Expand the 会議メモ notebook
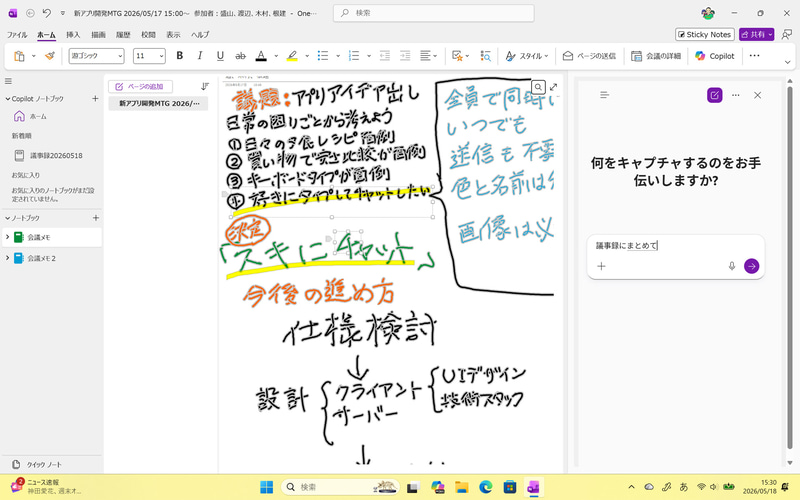Screen dimensions: 800x500 7,237
